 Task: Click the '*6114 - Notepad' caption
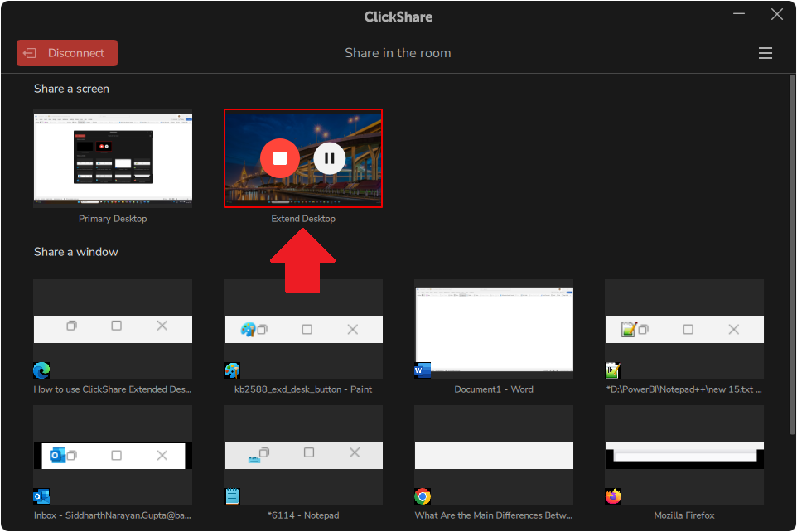[303, 515]
